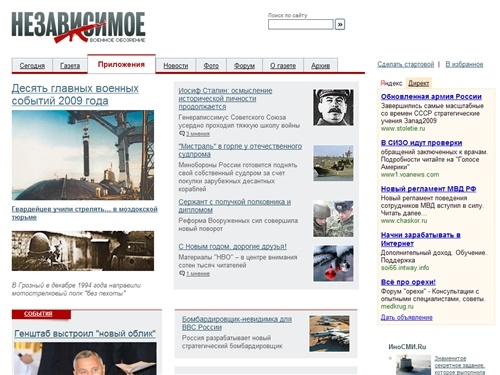500x375 pixels.
Task: Click the Сделать стартовой link
Action: point(406,64)
